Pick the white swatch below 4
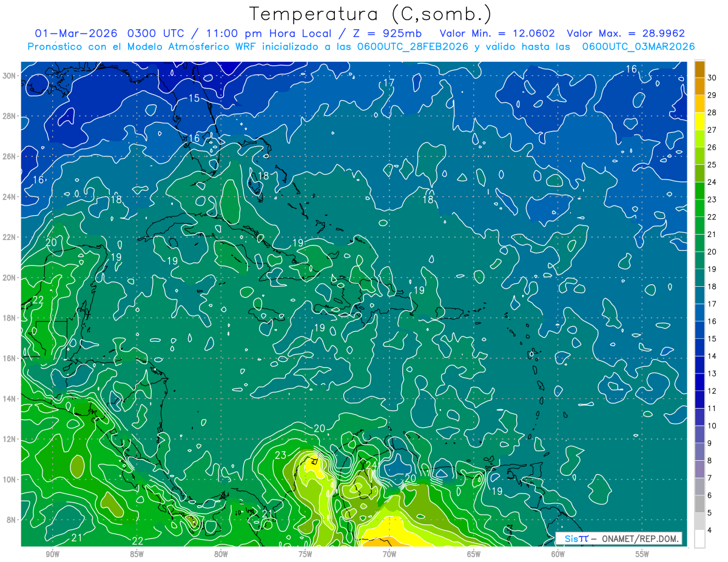This screenshot has width=728, height=562. pos(699,538)
